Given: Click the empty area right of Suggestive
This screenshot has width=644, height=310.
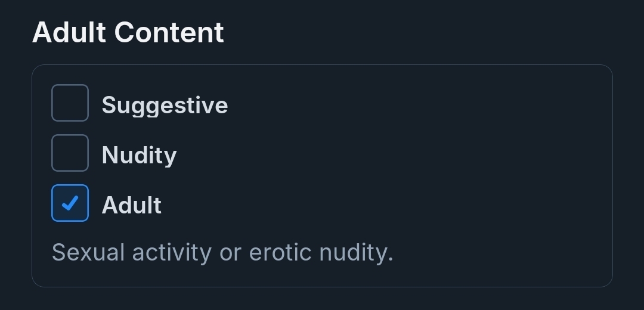Looking at the screenshot, I should click(417, 104).
